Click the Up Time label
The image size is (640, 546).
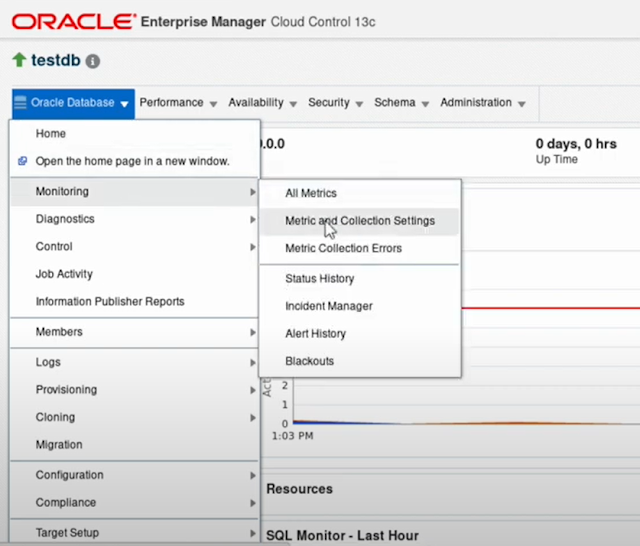pyautogui.click(x=556, y=160)
